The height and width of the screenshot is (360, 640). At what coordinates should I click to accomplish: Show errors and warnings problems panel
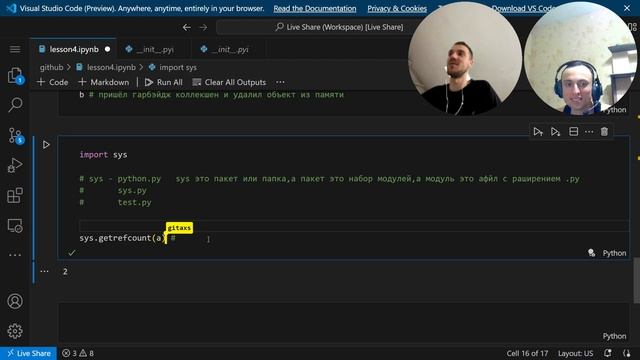point(78,353)
